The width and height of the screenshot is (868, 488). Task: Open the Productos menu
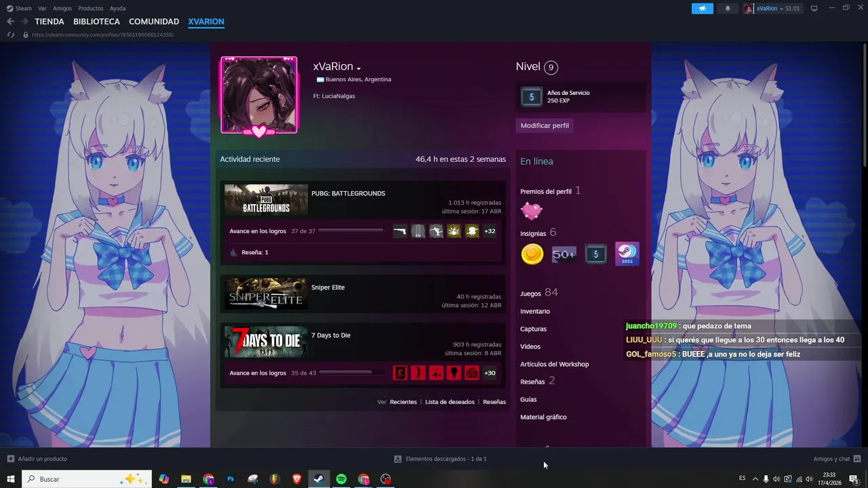tap(91, 8)
